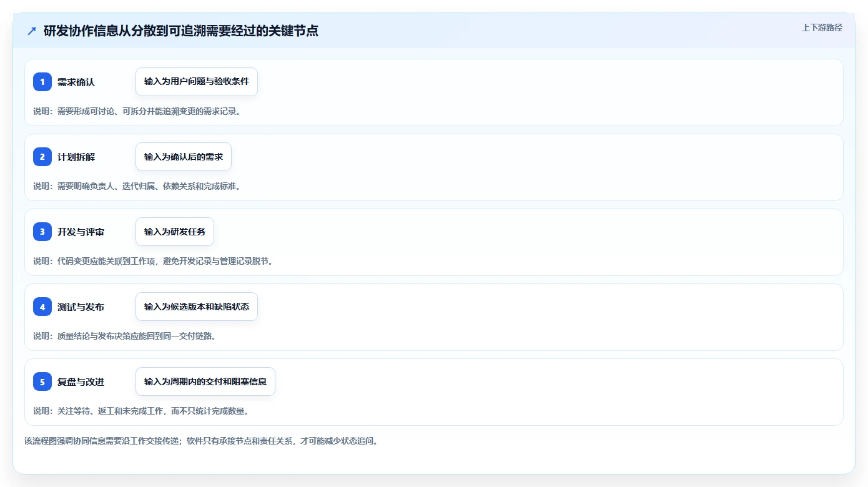This screenshot has height=487, width=868.
Task: Click the footer summary starting 该流程图强调
Action: [x=201, y=441]
